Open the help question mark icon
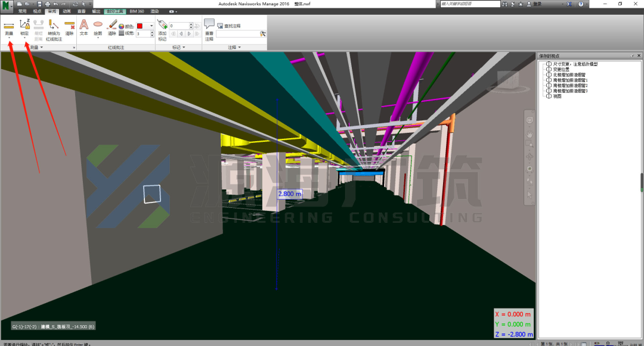Image resolution: width=644 pixels, height=346 pixels. (581, 4)
